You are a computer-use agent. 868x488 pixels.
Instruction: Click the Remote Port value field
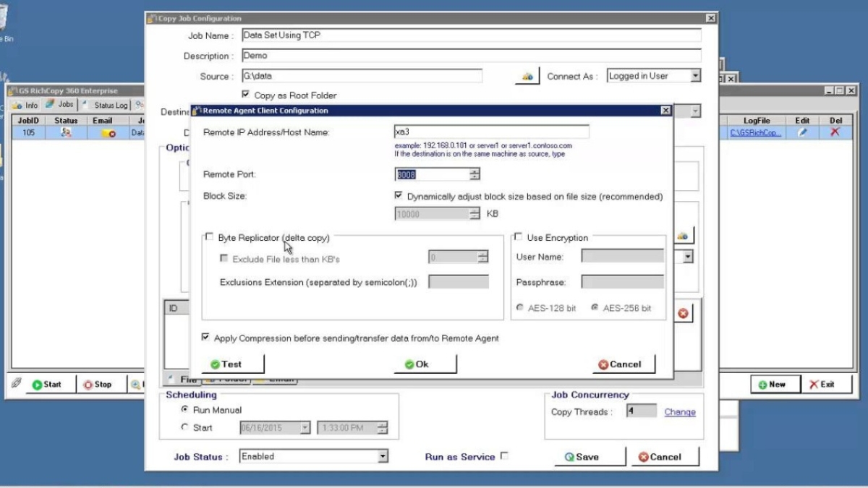(432, 174)
